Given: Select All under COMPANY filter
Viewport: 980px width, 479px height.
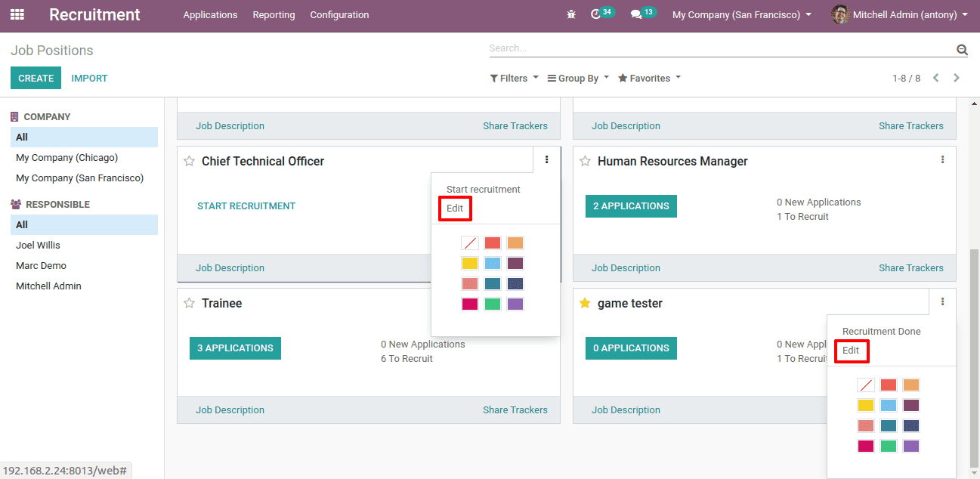Looking at the screenshot, I should pos(84,137).
